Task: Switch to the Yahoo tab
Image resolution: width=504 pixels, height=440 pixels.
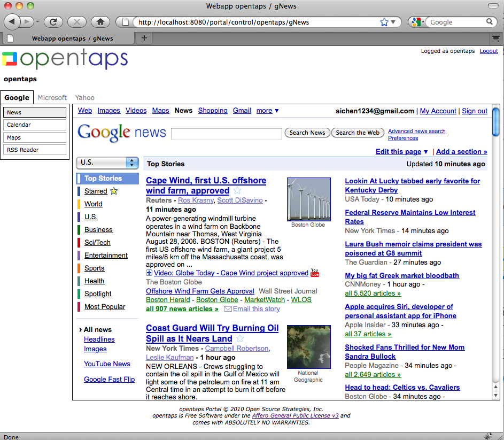Action: 85,97
